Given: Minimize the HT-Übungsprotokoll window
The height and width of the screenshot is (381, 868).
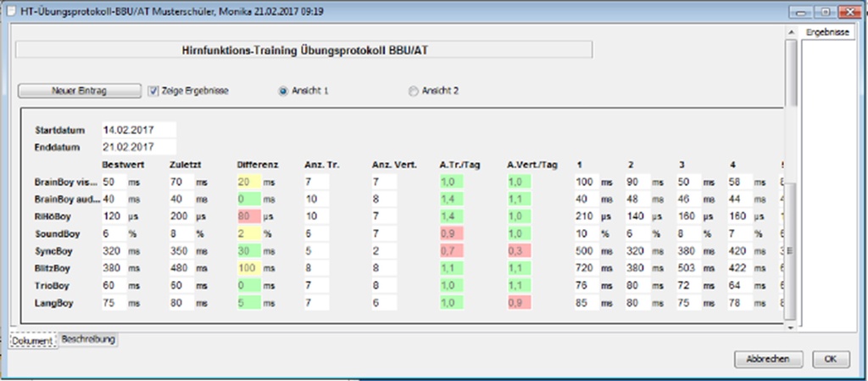Looking at the screenshot, I should coord(800,11).
